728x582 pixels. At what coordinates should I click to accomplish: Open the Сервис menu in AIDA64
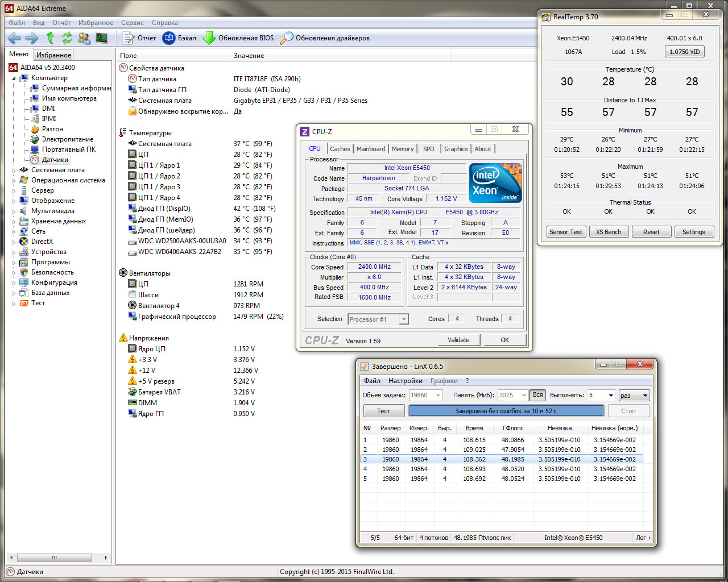pos(132,23)
